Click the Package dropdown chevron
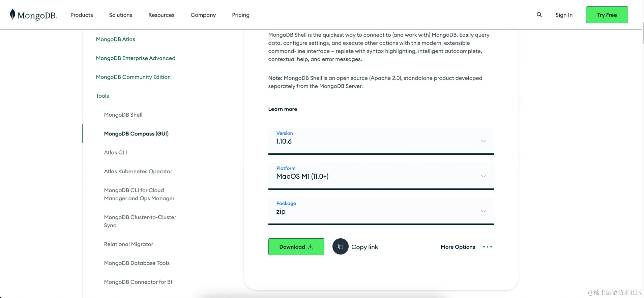This screenshot has width=644, height=298. coord(484,211)
